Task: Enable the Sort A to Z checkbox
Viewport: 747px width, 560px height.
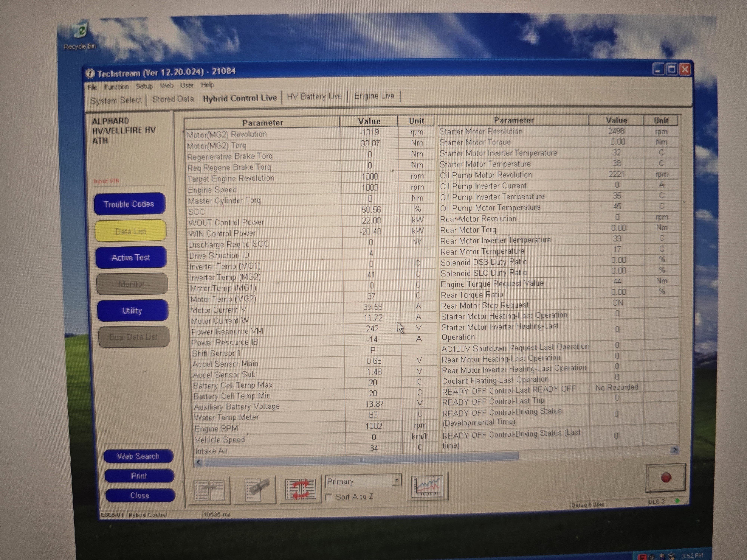Action: (328, 497)
